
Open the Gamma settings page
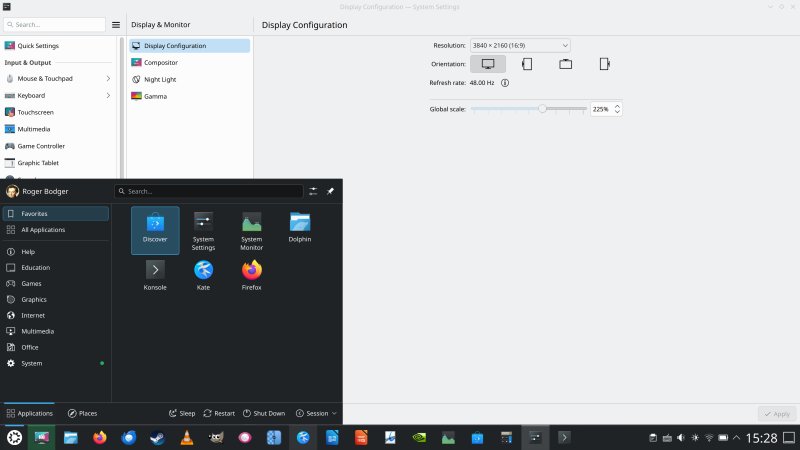[189, 96]
